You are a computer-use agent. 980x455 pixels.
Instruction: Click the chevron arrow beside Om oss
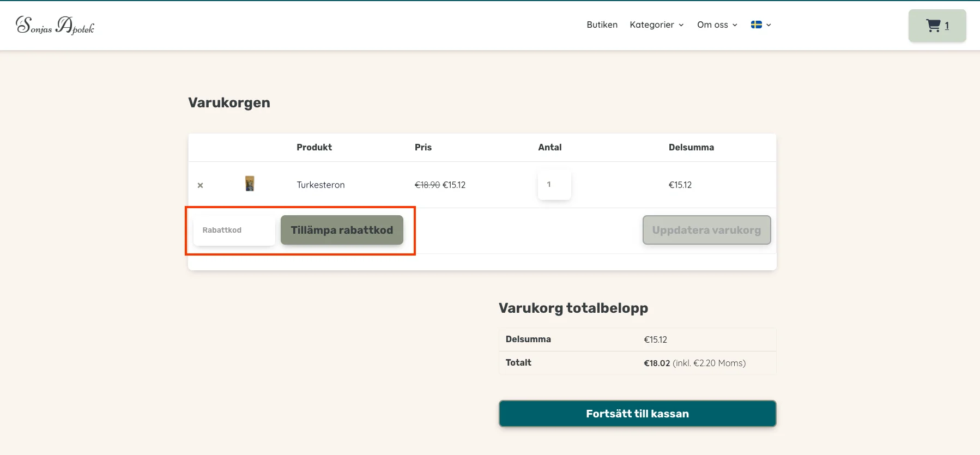click(x=735, y=25)
